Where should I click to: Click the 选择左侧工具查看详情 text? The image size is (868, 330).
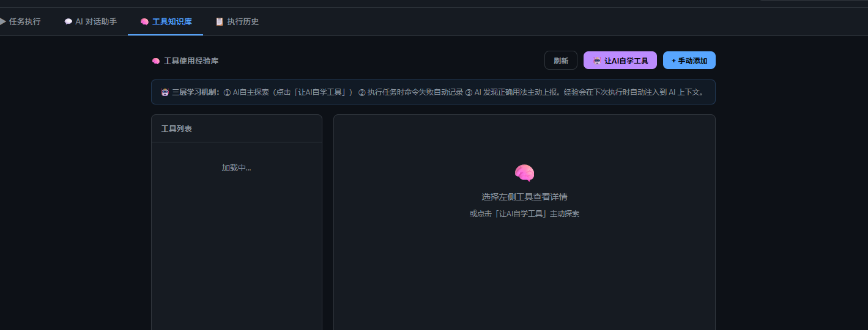tap(524, 197)
